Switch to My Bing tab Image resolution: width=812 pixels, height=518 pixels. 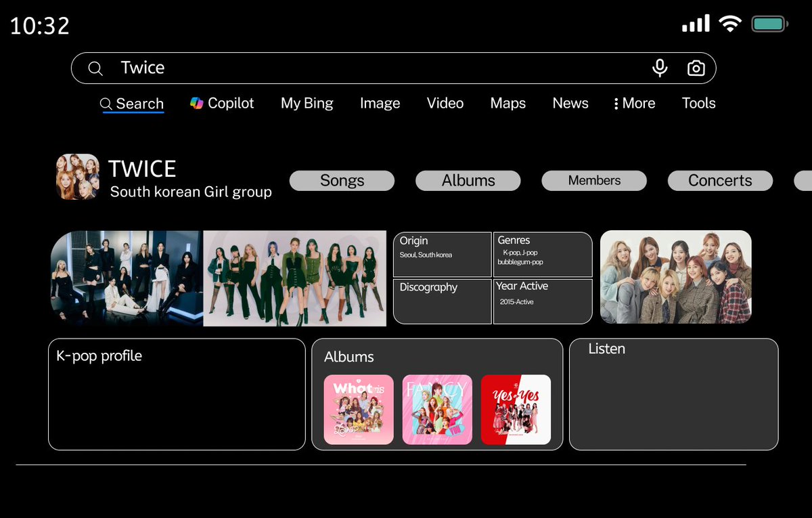(307, 103)
